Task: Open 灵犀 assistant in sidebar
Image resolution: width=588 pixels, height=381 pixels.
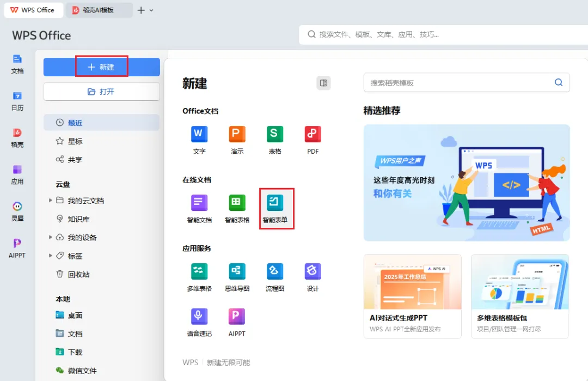Action: pos(17,211)
